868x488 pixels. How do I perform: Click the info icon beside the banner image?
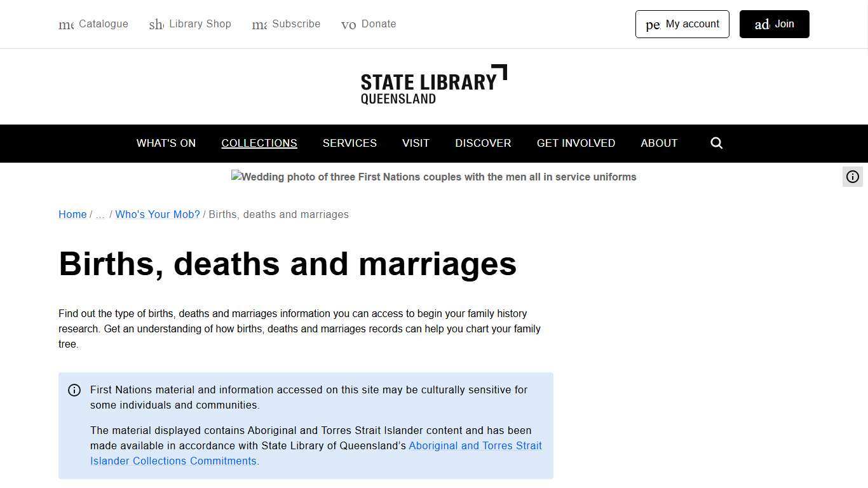852,177
